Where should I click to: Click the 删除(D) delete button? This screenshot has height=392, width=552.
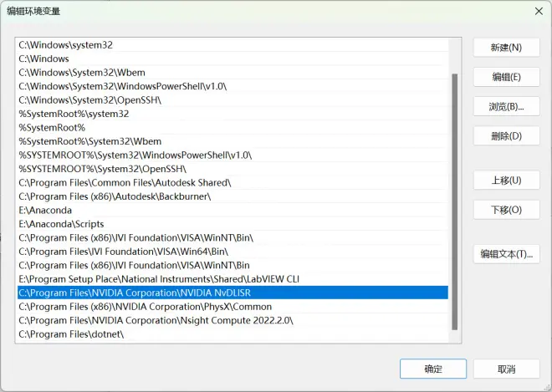pyautogui.click(x=506, y=136)
